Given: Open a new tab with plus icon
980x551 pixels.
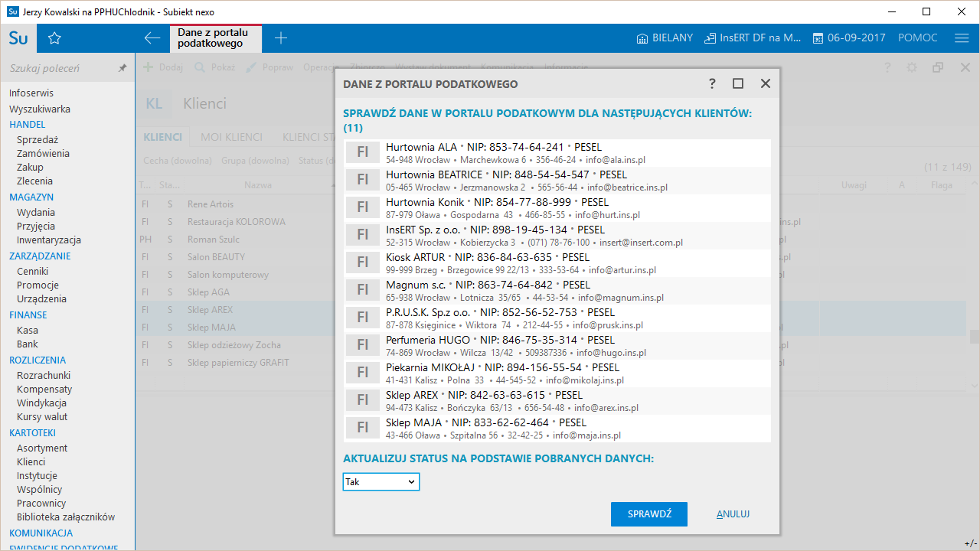Looking at the screenshot, I should click(281, 38).
